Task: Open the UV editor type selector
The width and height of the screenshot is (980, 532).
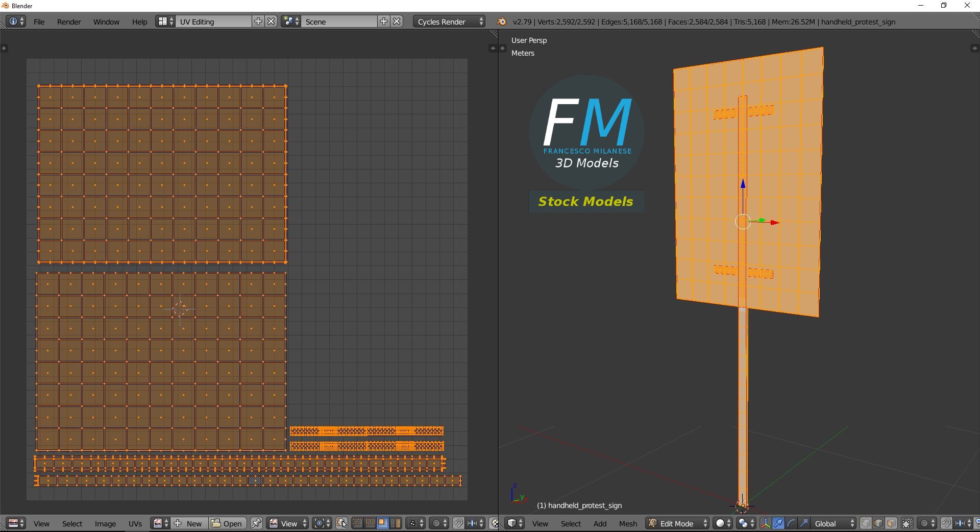Action: (16, 523)
